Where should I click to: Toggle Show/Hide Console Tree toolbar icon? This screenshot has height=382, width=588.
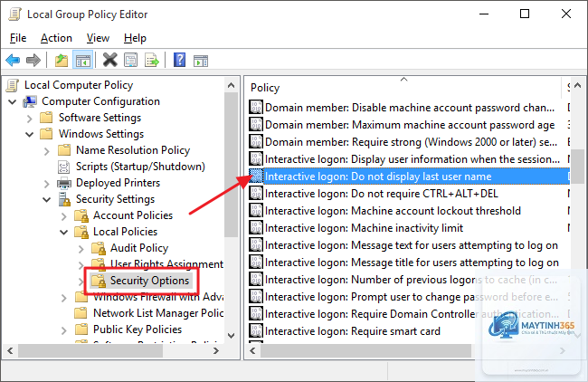(x=83, y=60)
